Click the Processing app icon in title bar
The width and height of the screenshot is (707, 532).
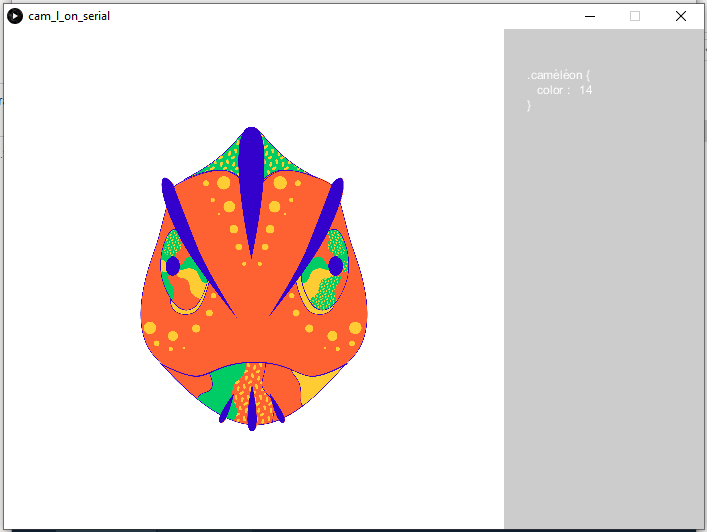tap(15, 16)
